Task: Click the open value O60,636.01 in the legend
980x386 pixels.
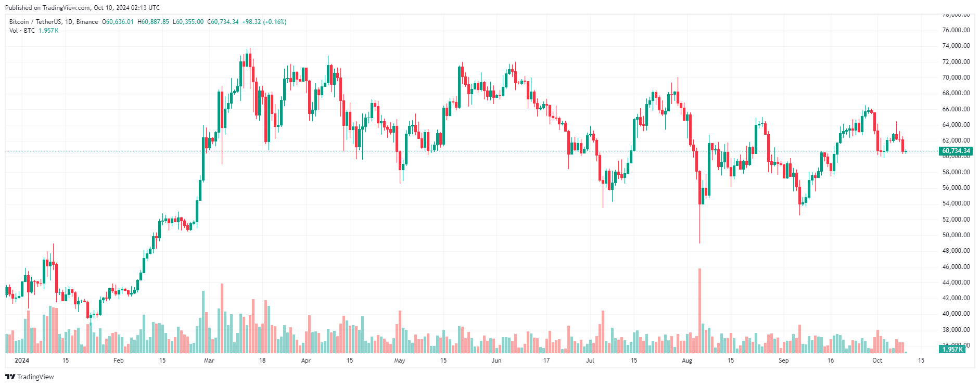Action: tap(118, 22)
